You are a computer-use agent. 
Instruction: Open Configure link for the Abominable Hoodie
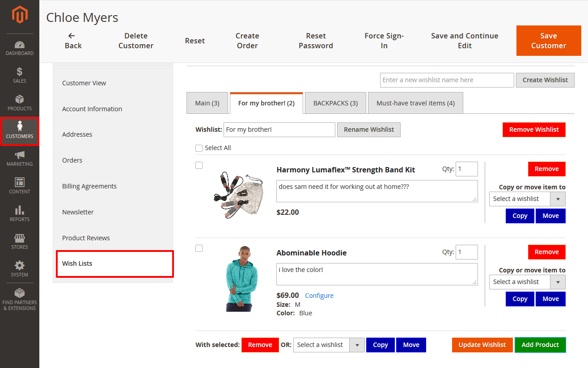319,295
